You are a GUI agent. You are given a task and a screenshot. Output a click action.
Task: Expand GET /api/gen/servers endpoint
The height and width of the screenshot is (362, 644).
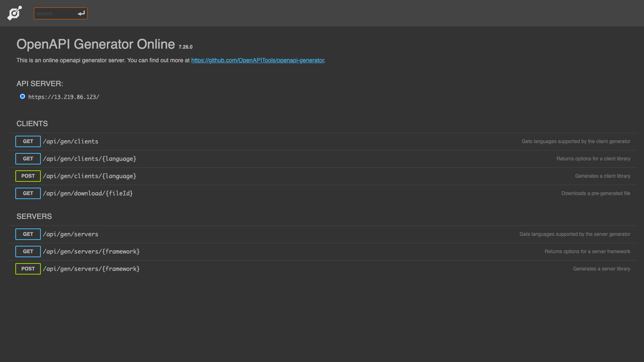[x=323, y=234]
